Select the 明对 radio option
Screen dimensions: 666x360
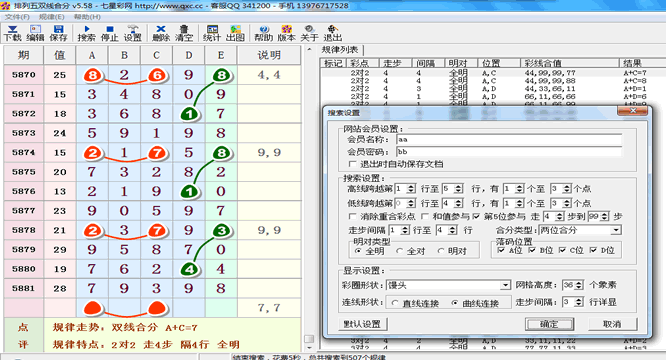pyautogui.click(x=441, y=251)
